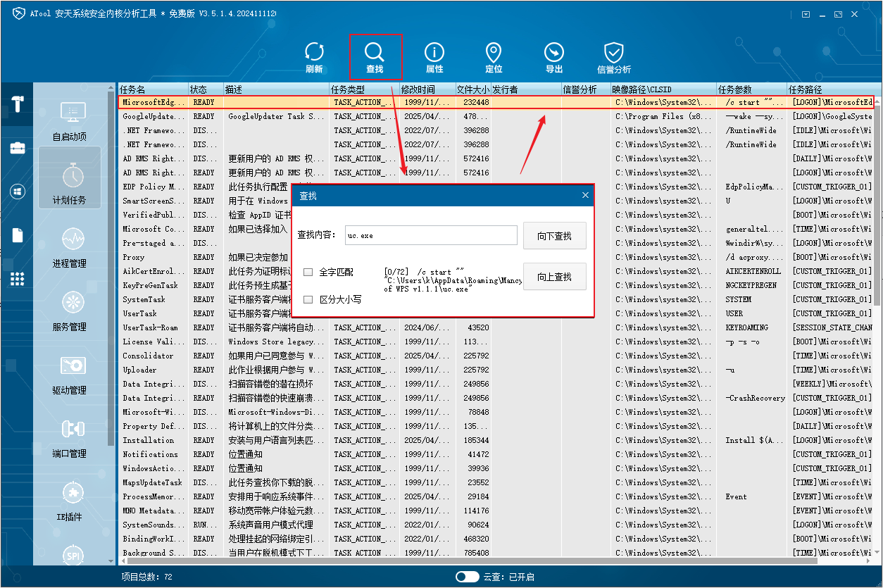The height and width of the screenshot is (588, 883).
Task: Click the 向上查找 button
Action: 555,277
